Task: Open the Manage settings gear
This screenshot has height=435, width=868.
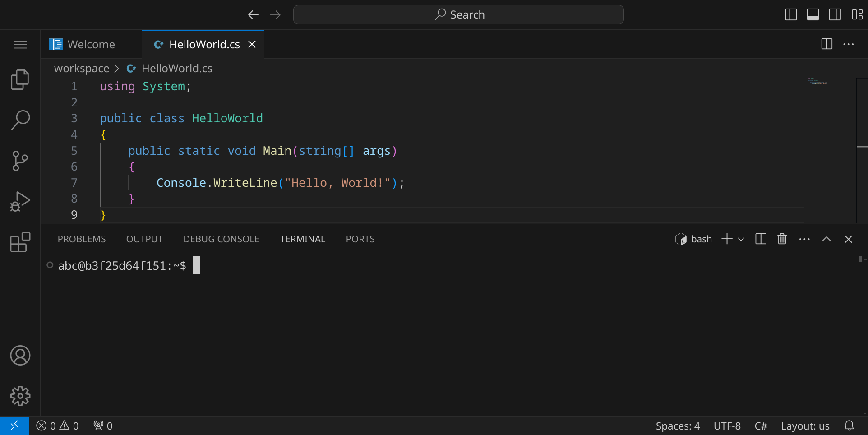Action: (x=20, y=396)
